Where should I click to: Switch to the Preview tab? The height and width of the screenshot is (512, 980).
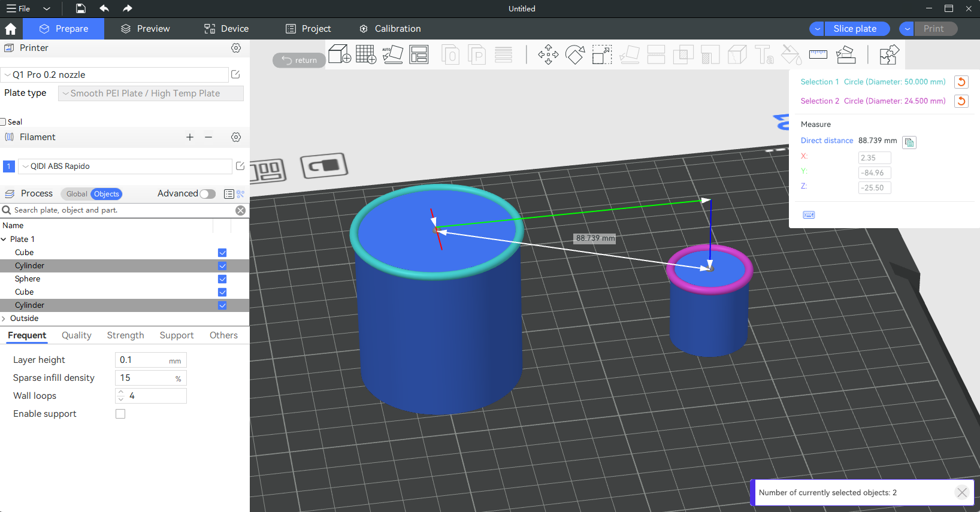pos(146,29)
